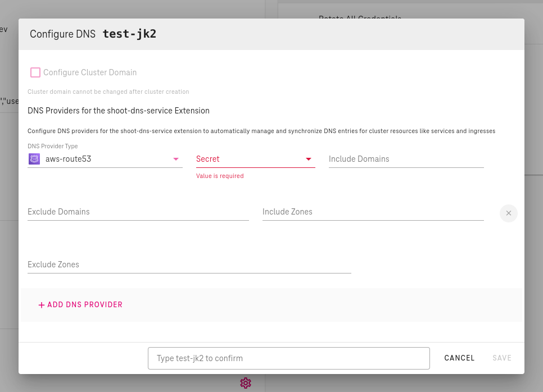Screen dimensions: 543x392
Task: Focus the Include Zones input
Action: [373, 212]
